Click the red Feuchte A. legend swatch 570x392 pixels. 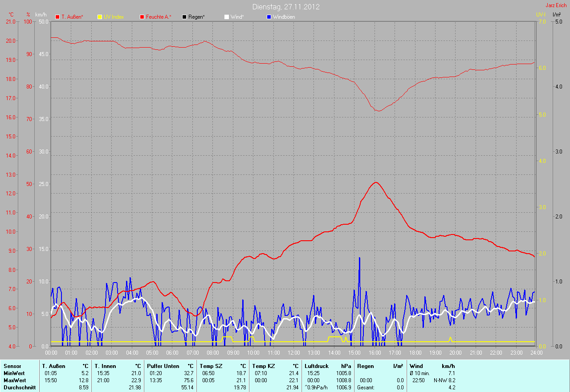tap(142, 17)
